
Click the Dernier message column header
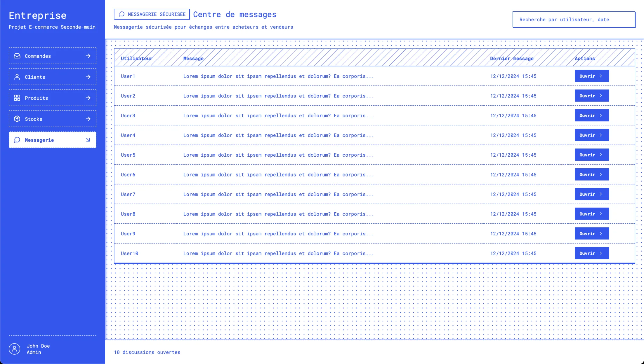pyautogui.click(x=511, y=58)
